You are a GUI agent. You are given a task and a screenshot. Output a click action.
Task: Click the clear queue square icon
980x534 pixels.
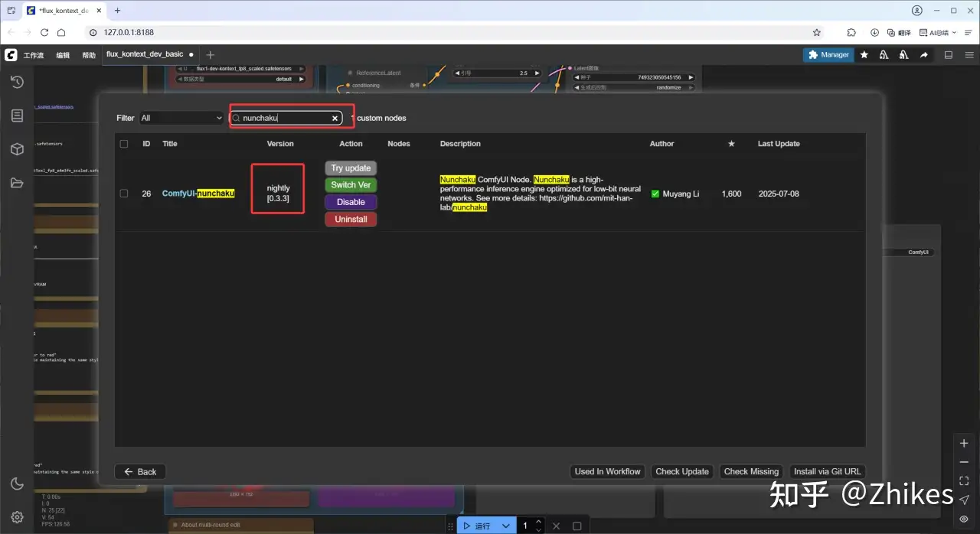[x=577, y=526]
